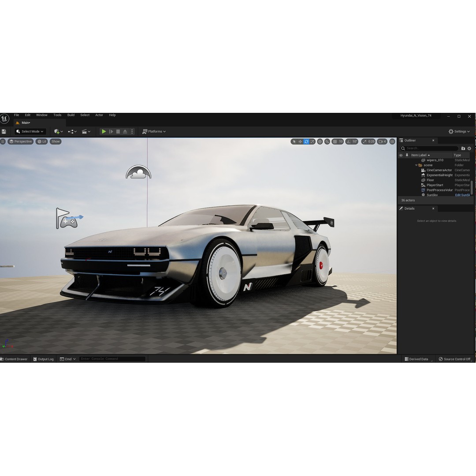Open the File menu
476x476 pixels.
(x=16, y=115)
